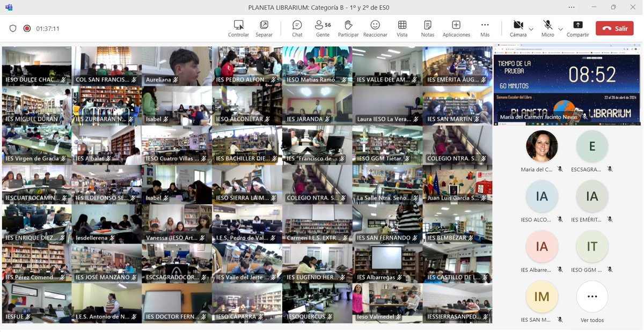Click the red recording indicator

pos(27,28)
